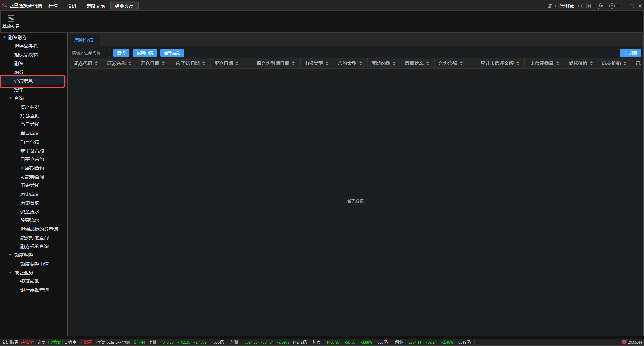Image resolution: width=644 pixels, height=346 pixels.
Task: Select 可展期合约 in the sidebar
Action: click(x=32, y=168)
